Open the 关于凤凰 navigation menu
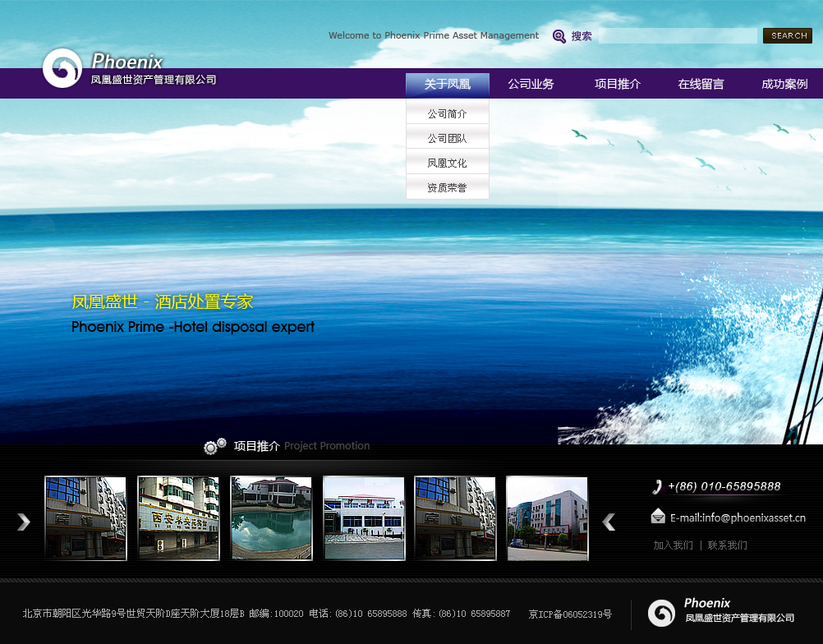The width and height of the screenshot is (823, 644). (447, 85)
